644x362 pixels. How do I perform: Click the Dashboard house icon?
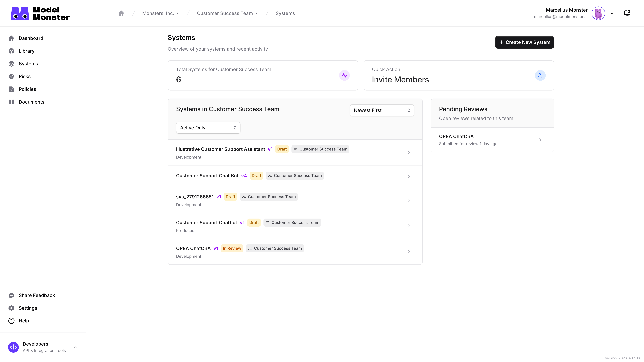click(12, 38)
